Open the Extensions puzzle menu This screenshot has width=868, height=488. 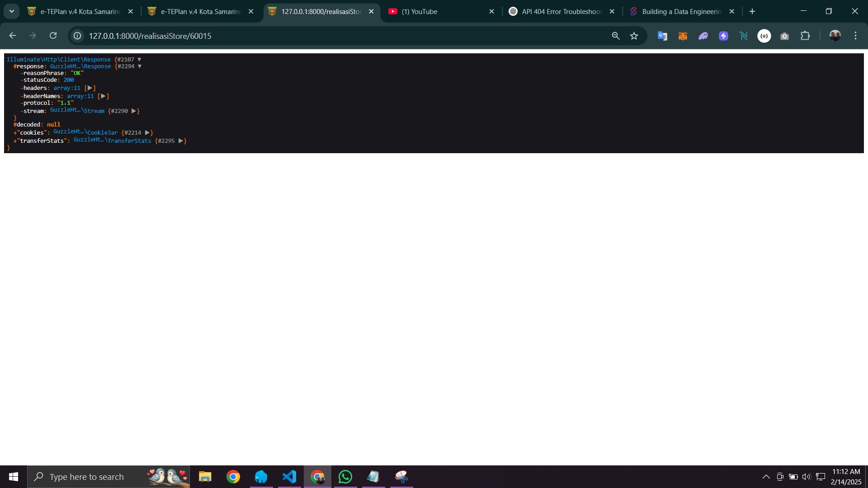point(805,36)
